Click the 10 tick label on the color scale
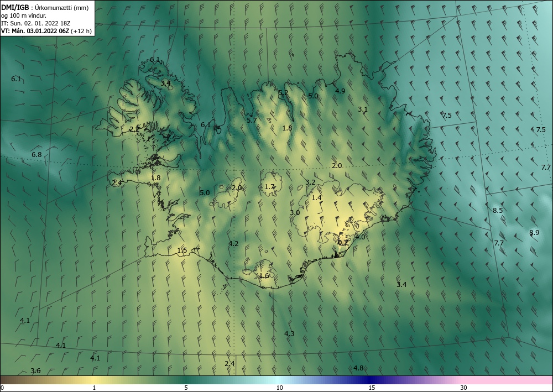553x392 pixels. [x=279, y=388]
